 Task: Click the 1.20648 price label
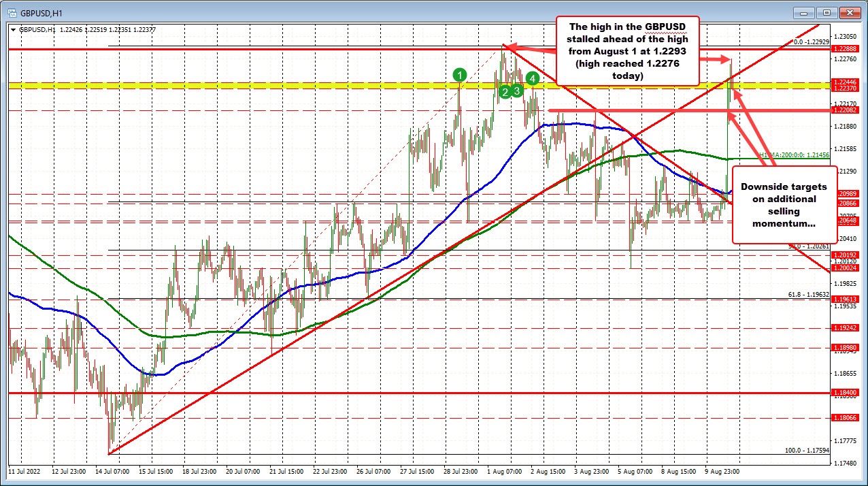coord(848,221)
